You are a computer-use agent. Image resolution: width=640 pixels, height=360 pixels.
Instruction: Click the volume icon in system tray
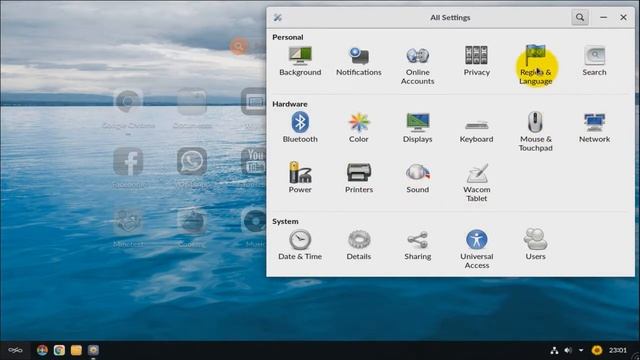(568, 350)
